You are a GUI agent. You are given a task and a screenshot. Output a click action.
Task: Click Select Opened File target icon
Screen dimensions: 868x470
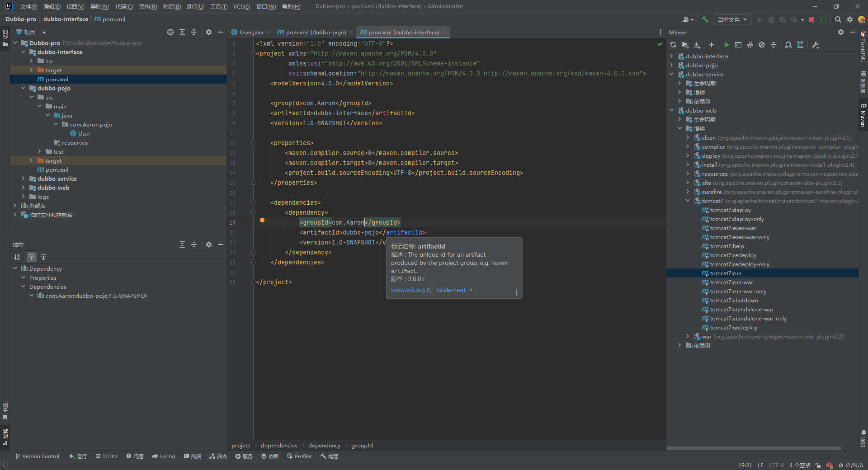point(170,32)
